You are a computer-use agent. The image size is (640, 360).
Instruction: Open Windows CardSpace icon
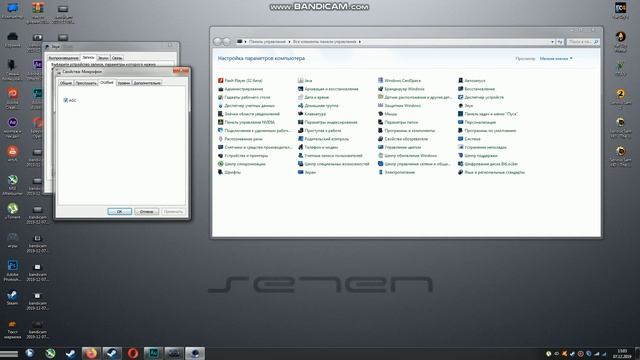point(380,80)
